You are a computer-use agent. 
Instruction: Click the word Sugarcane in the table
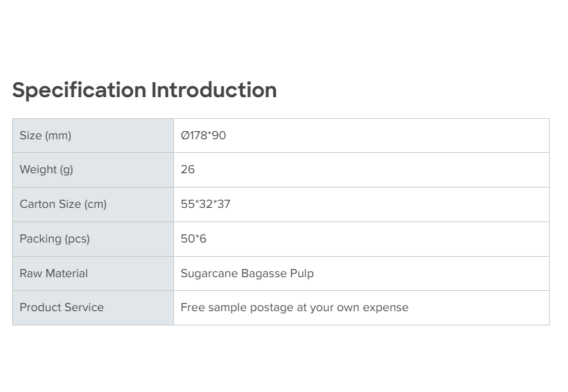pos(209,274)
